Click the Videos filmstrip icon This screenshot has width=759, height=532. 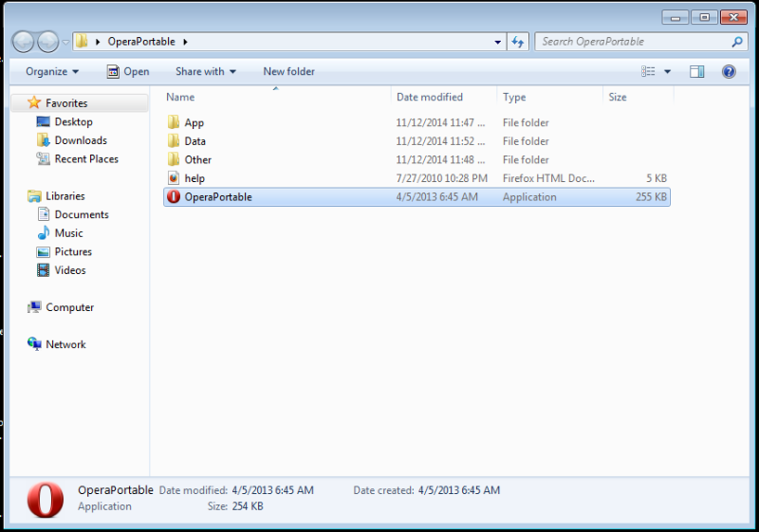(x=43, y=270)
